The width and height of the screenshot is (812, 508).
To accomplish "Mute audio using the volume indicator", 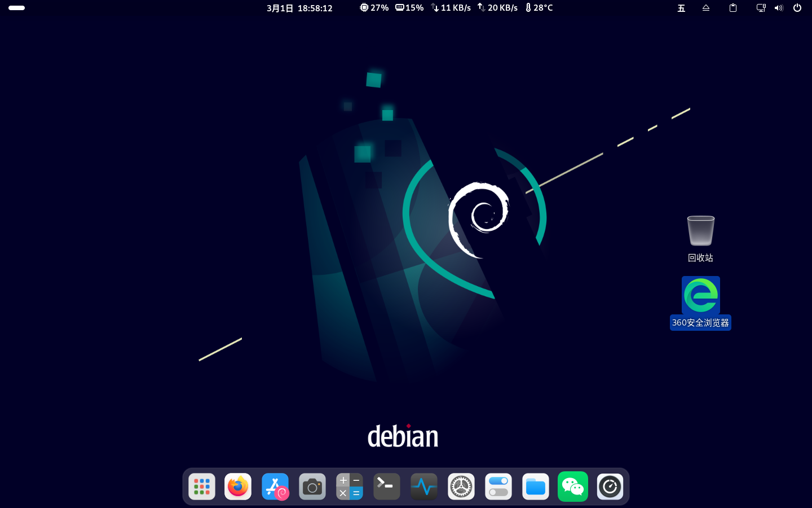I will coord(779,8).
